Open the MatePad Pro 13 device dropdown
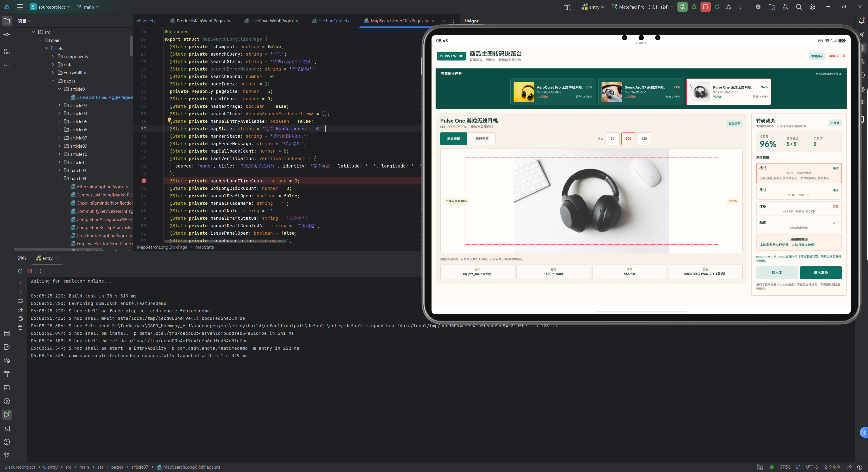 643,7
